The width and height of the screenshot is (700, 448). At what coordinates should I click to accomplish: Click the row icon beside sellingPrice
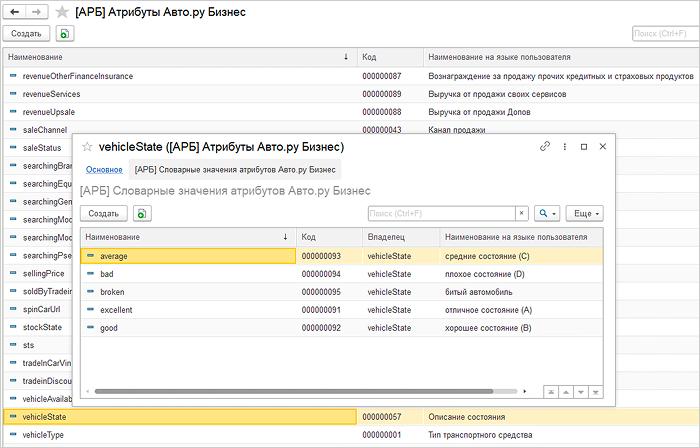click(13, 273)
